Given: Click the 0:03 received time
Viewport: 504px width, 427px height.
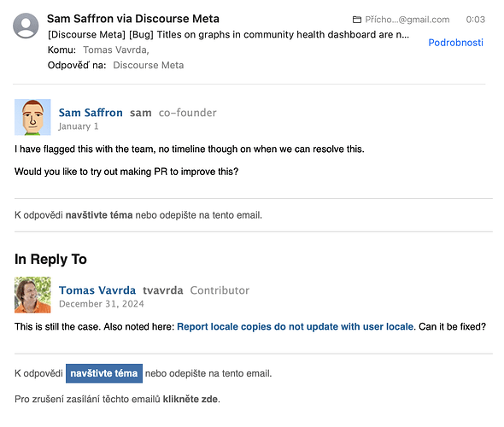Looking at the screenshot, I should coord(476,20).
